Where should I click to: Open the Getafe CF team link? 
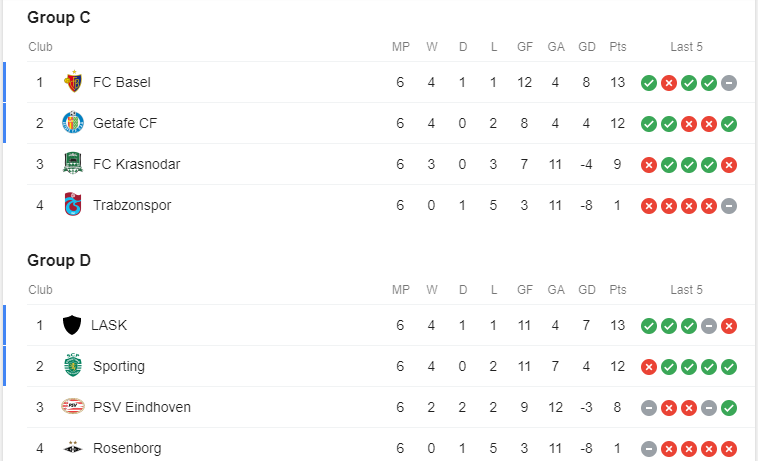(x=125, y=123)
